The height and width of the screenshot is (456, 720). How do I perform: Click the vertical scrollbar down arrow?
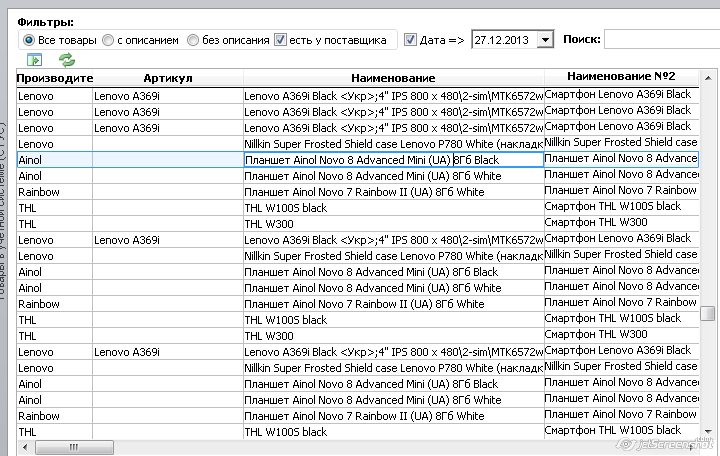pos(708,431)
